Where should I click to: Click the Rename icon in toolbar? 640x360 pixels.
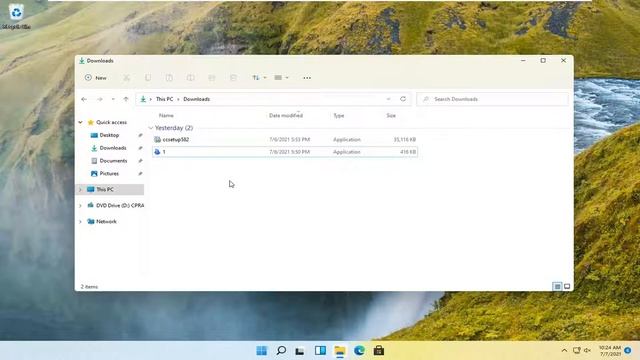coord(190,78)
